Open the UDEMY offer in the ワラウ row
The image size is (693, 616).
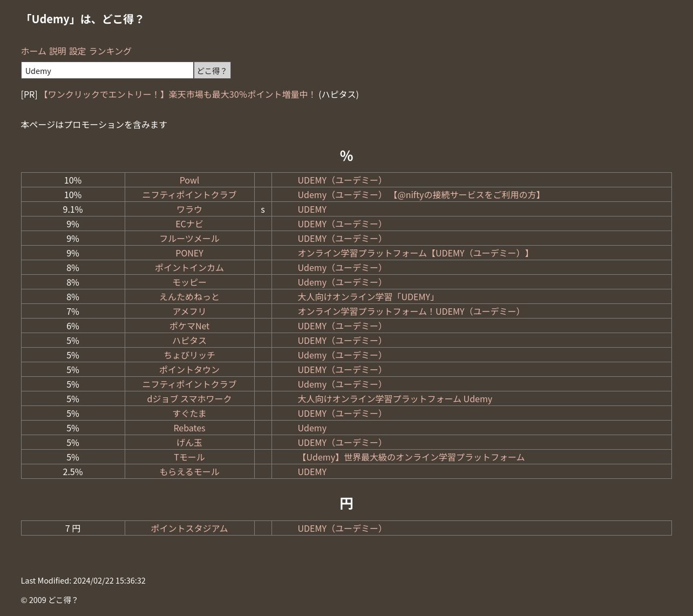(312, 209)
